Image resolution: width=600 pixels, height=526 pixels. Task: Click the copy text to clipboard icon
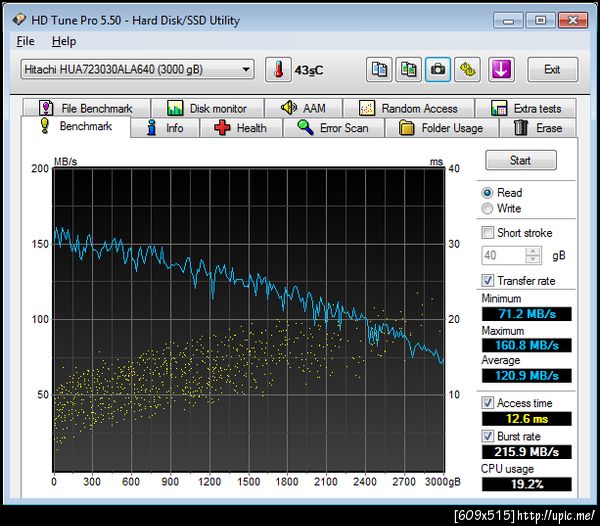click(x=380, y=70)
